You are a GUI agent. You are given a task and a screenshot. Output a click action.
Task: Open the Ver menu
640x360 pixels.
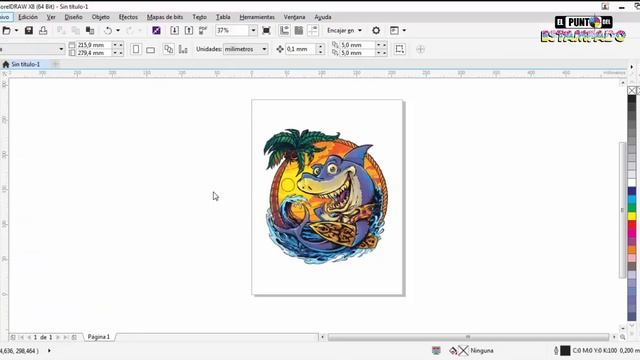pos(51,17)
